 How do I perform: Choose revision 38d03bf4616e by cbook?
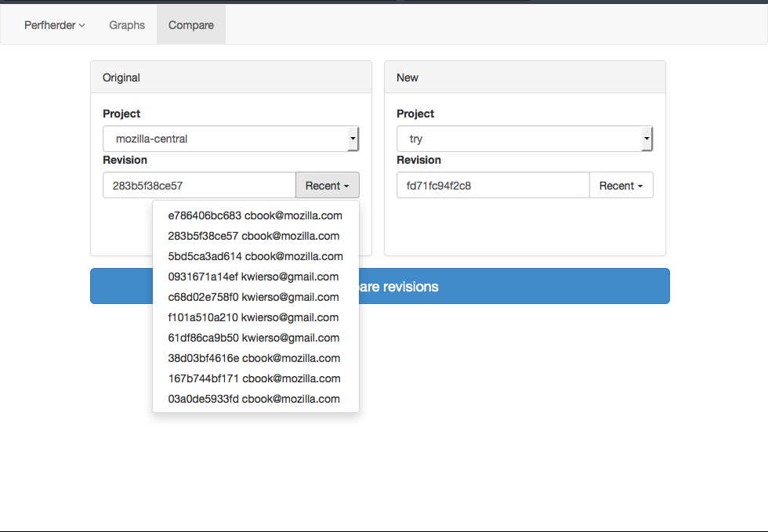[254, 358]
